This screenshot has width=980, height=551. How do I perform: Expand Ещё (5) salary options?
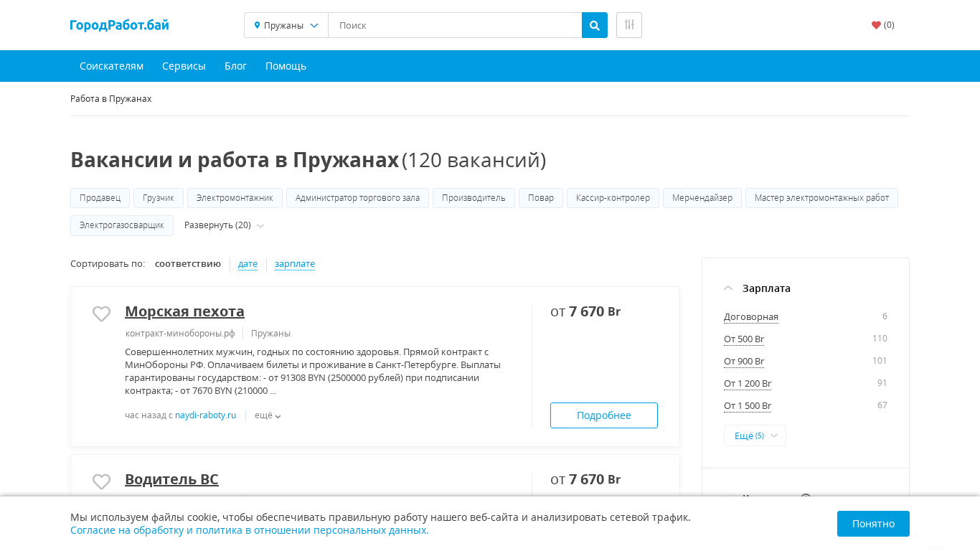pos(755,435)
